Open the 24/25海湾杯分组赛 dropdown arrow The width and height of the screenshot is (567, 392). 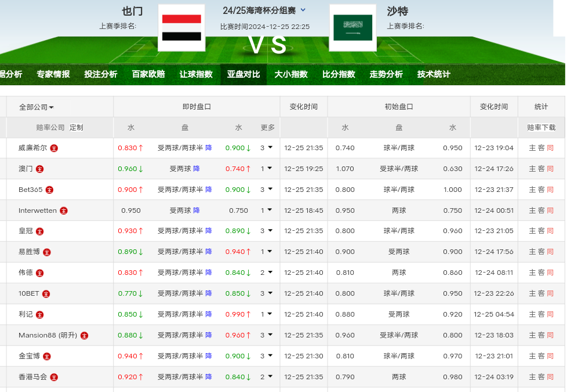pos(303,10)
